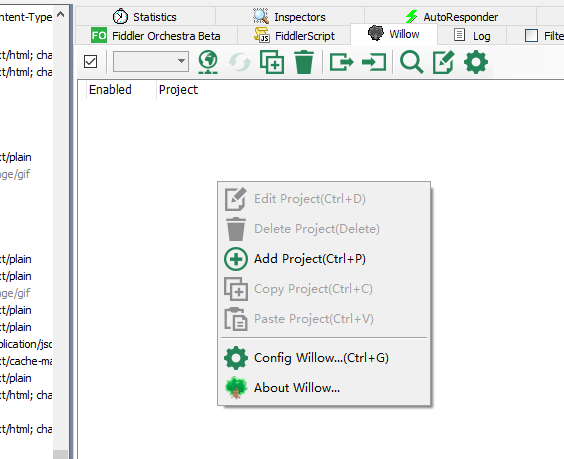
Task: Click the sessions list vertical scrollbar thumb
Action: pyautogui.click(x=60, y=454)
